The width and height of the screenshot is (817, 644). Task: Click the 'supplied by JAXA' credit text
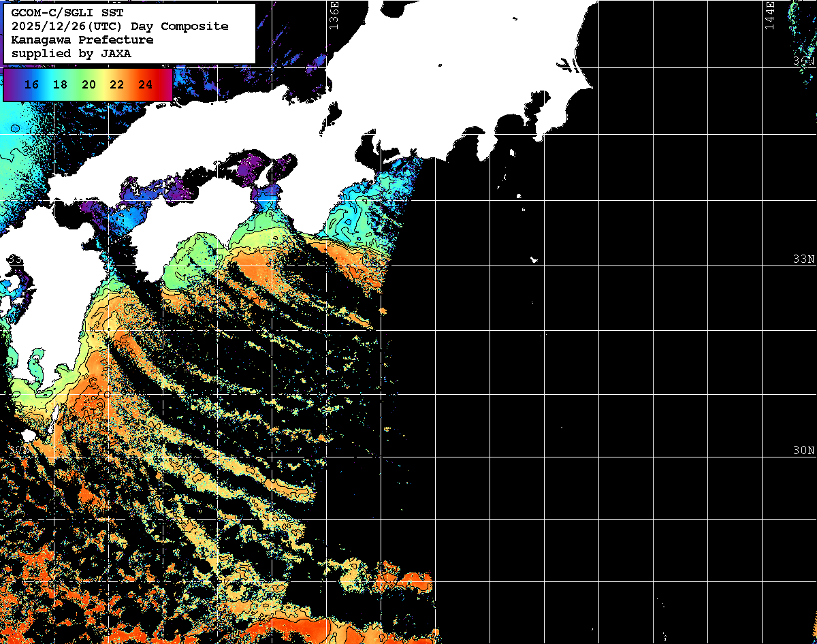click(71, 54)
